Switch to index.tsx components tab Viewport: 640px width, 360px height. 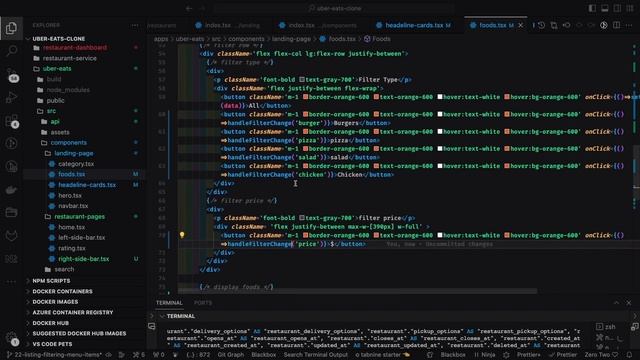click(x=318, y=25)
